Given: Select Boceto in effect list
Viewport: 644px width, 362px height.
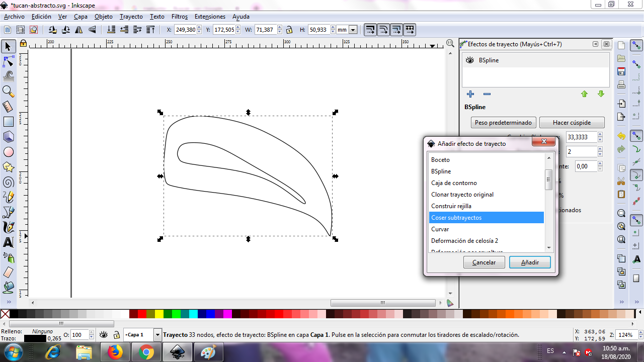Looking at the screenshot, I should (487, 160).
